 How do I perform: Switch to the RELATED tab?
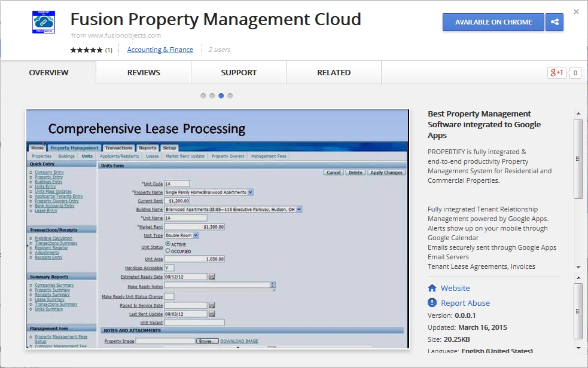pos(334,73)
